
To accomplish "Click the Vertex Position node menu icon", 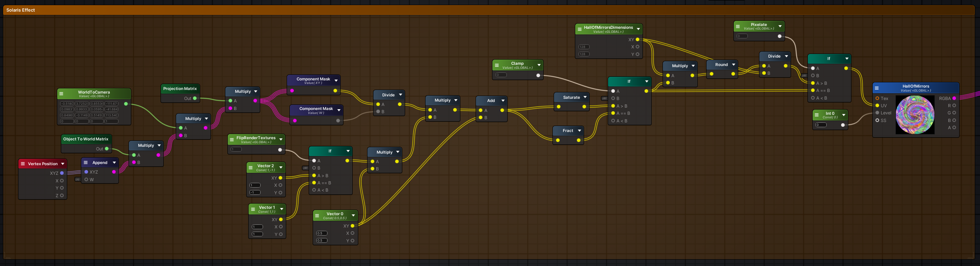I will click(x=23, y=164).
